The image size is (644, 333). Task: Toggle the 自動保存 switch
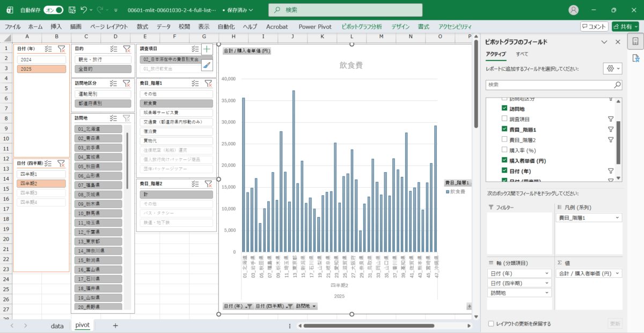pos(53,10)
